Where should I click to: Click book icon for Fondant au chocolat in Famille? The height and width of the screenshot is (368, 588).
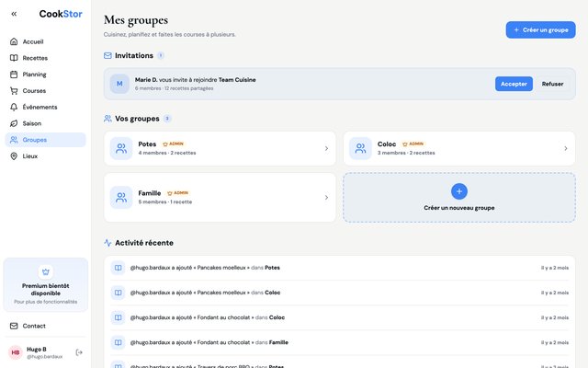pos(118,342)
